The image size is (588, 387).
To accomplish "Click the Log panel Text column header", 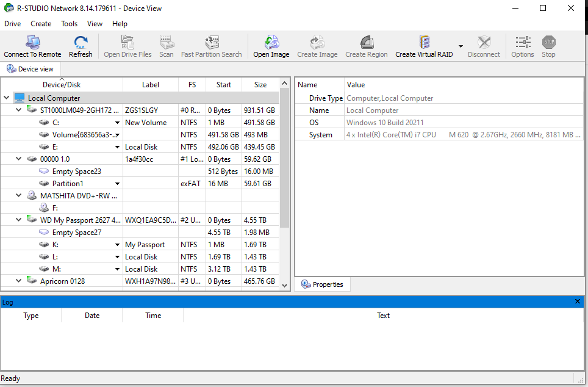I will click(383, 316).
